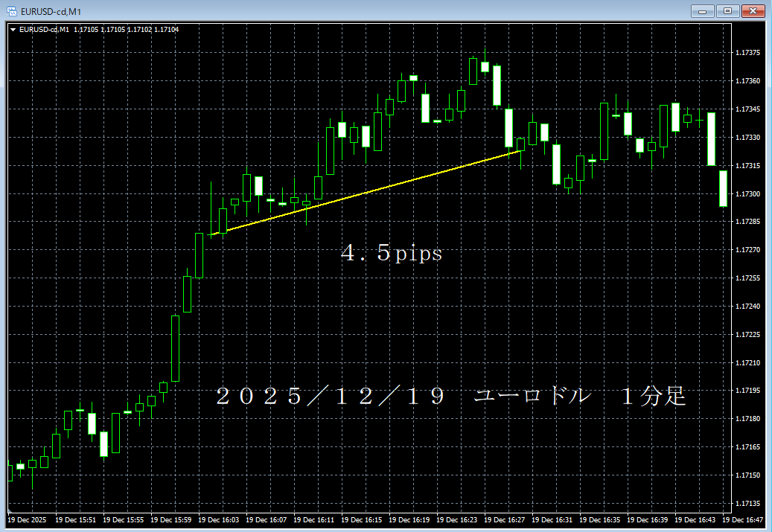The height and width of the screenshot is (532, 772).
Task: Click the EURUSD-cd,M1 chart window icon
Action: point(11,11)
